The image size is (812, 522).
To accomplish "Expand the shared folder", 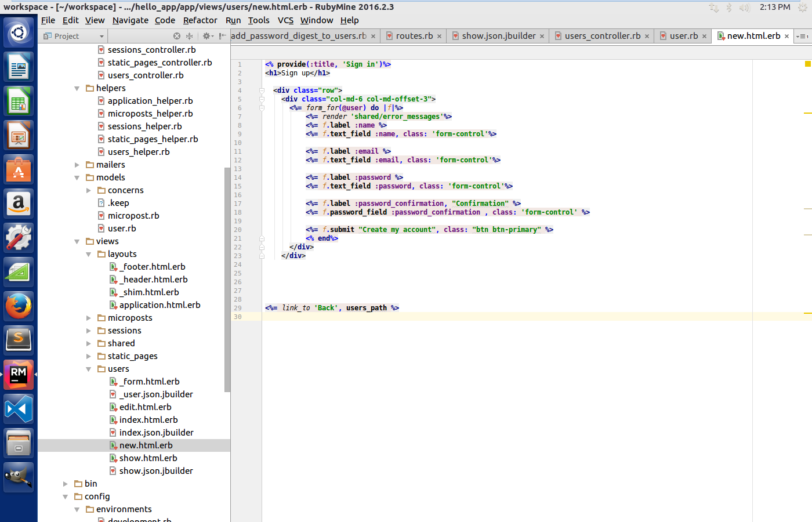I will pyautogui.click(x=88, y=344).
